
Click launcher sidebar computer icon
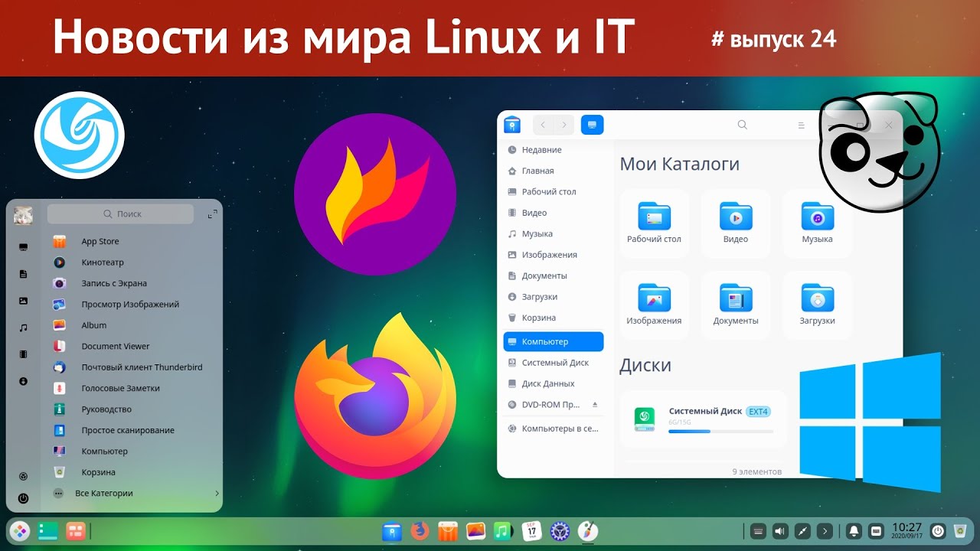[x=23, y=247]
